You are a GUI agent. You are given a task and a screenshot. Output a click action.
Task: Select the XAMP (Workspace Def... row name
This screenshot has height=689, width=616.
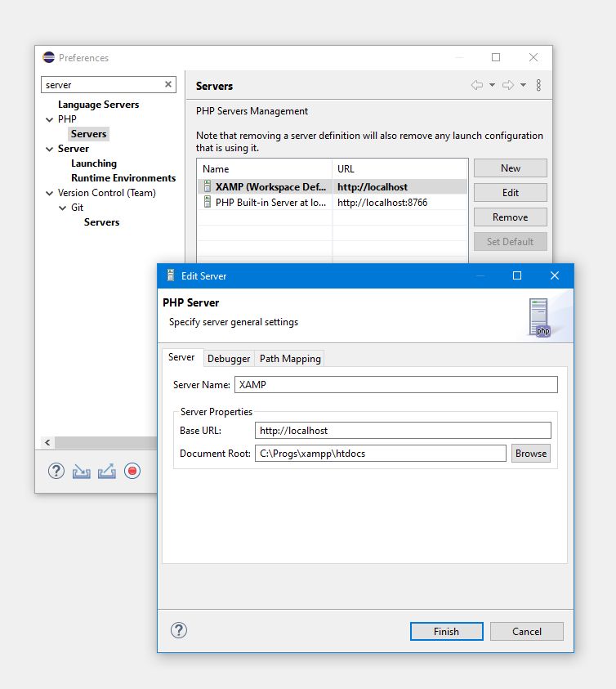(x=270, y=186)
